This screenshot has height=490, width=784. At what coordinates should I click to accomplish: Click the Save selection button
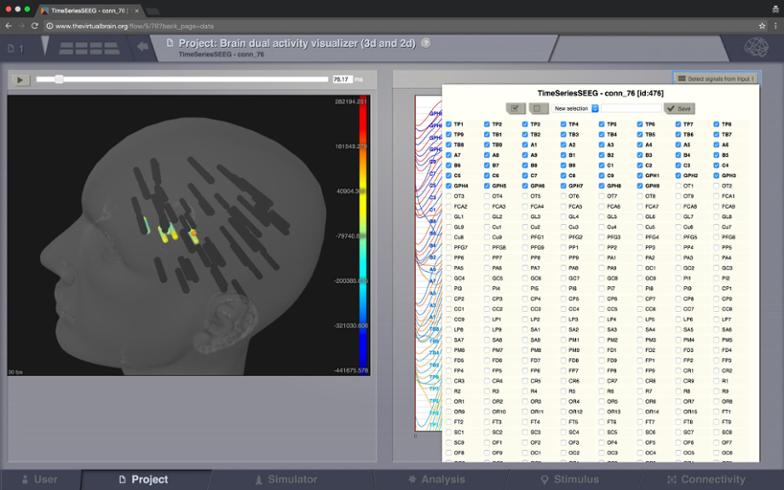680,108
